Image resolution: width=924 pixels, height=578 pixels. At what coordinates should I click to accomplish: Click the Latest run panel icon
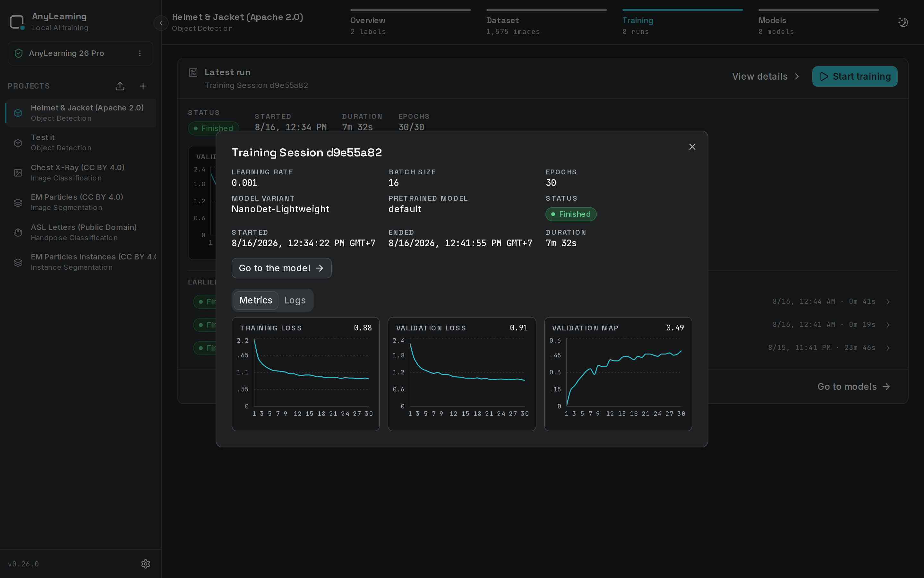(193, 73)
